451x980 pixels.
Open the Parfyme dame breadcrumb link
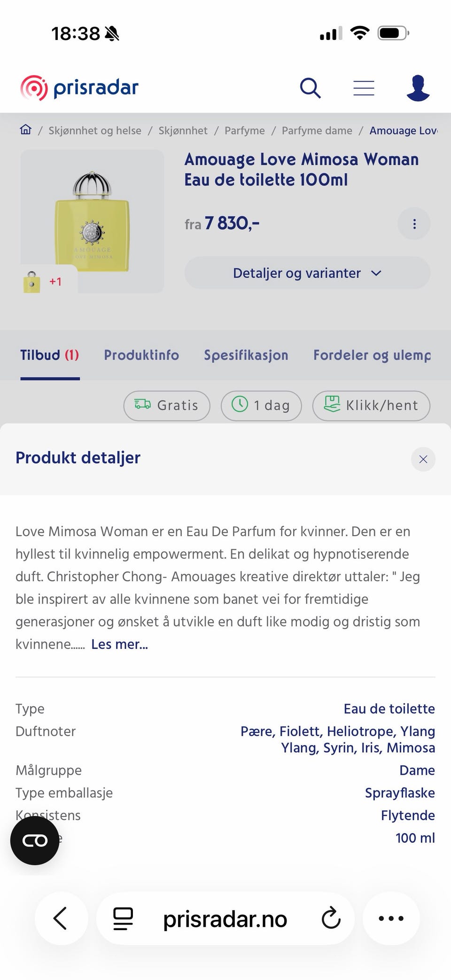(x=317, y=131)
